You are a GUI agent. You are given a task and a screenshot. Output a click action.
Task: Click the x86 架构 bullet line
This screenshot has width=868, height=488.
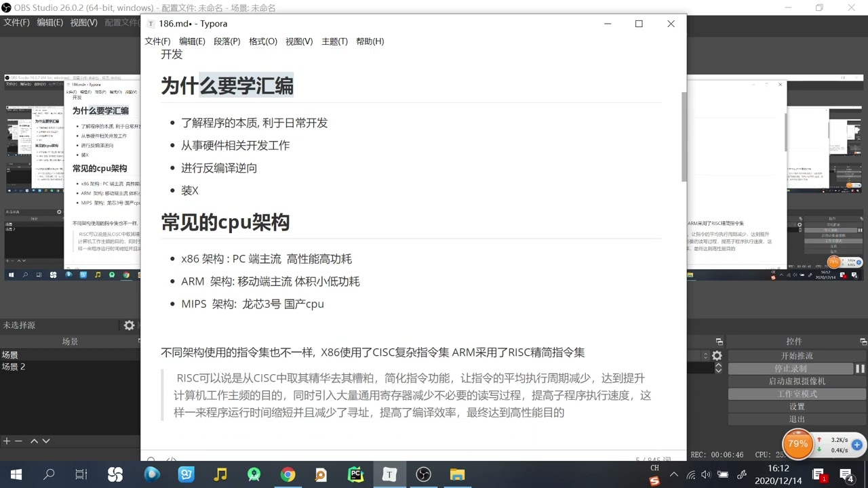pyautogui.click(x=267, y=259)
